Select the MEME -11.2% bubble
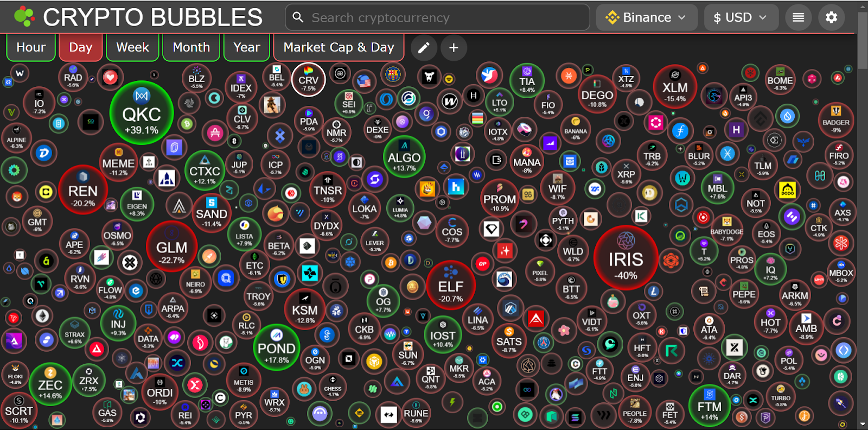This screenshot has width=868, height=430. [x=118, y=163]
